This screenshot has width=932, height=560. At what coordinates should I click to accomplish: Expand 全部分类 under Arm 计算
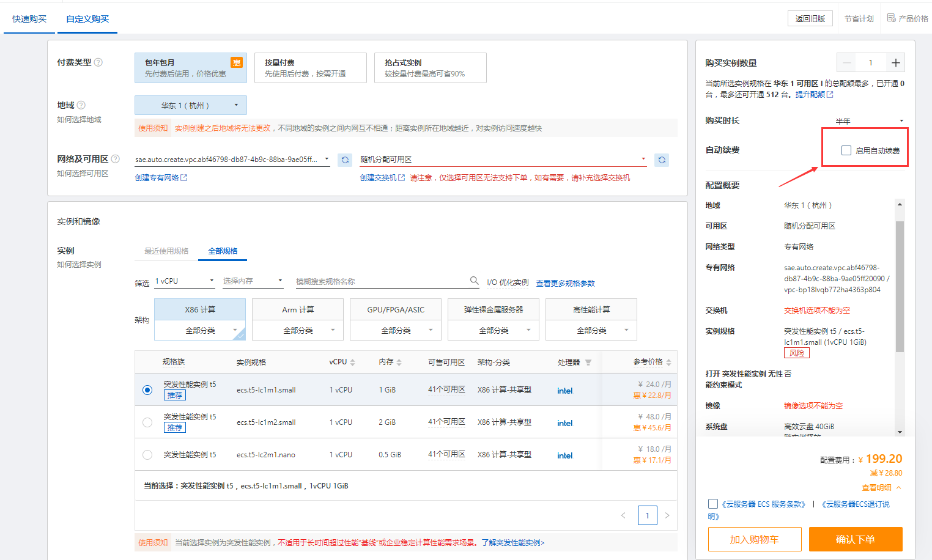(298, 330)
